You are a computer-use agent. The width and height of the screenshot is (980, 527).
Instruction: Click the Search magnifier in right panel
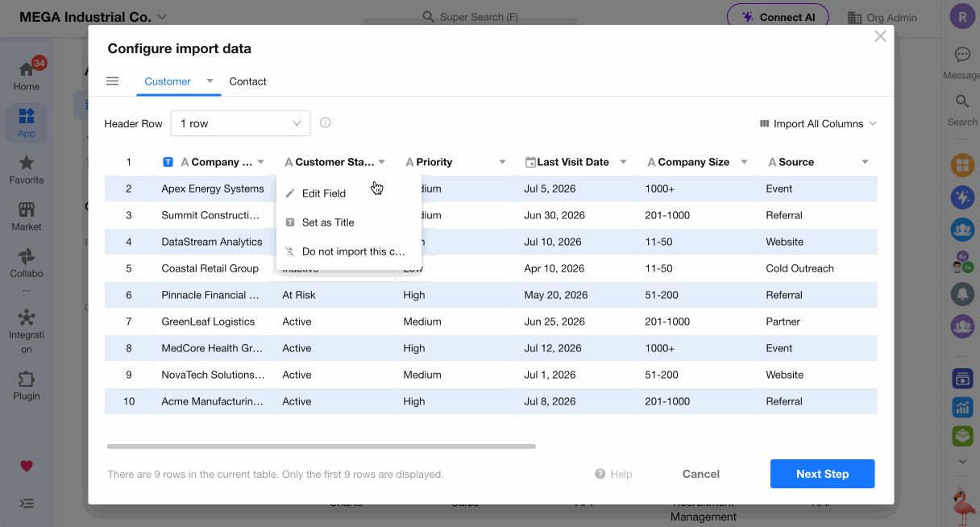pos(962,102)
